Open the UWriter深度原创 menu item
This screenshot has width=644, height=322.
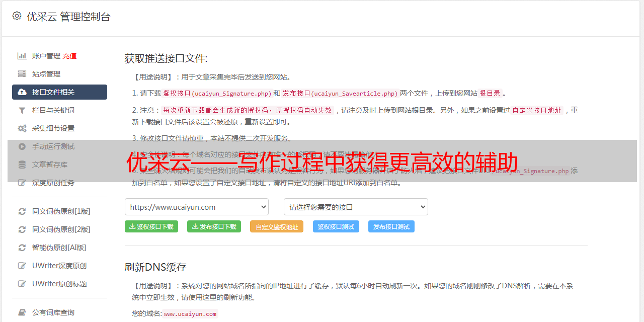tap(59, 266)
